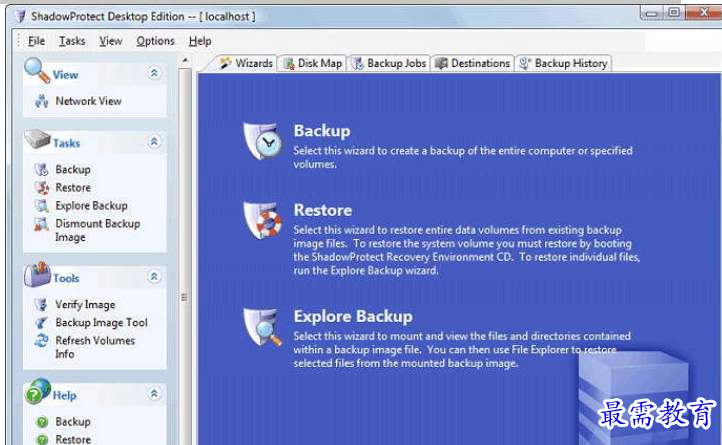Screen dimensions: 722x445
Task: Select Dismount Backup Image task link
Action: [98, 230]
